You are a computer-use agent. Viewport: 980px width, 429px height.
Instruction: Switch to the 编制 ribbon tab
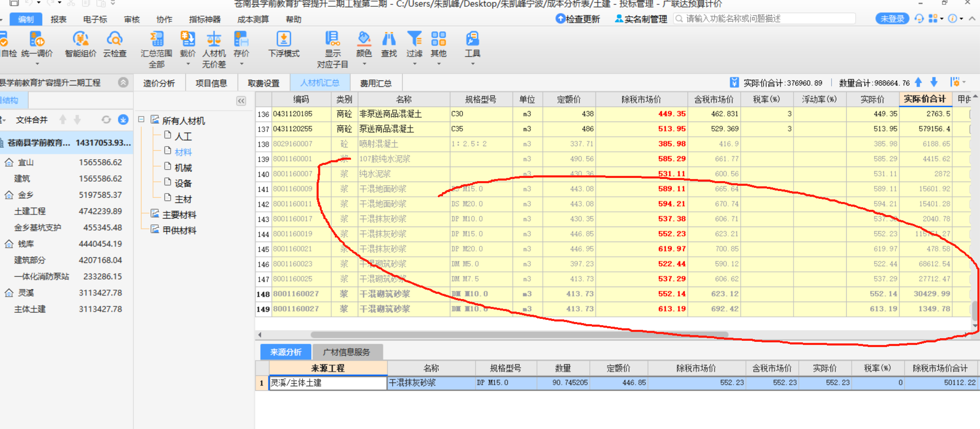[x=26, y=19]
